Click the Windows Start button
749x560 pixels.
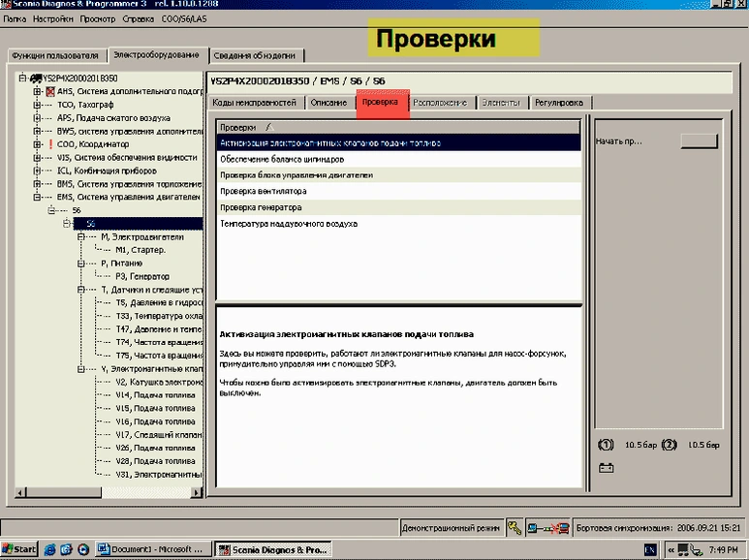19,549
